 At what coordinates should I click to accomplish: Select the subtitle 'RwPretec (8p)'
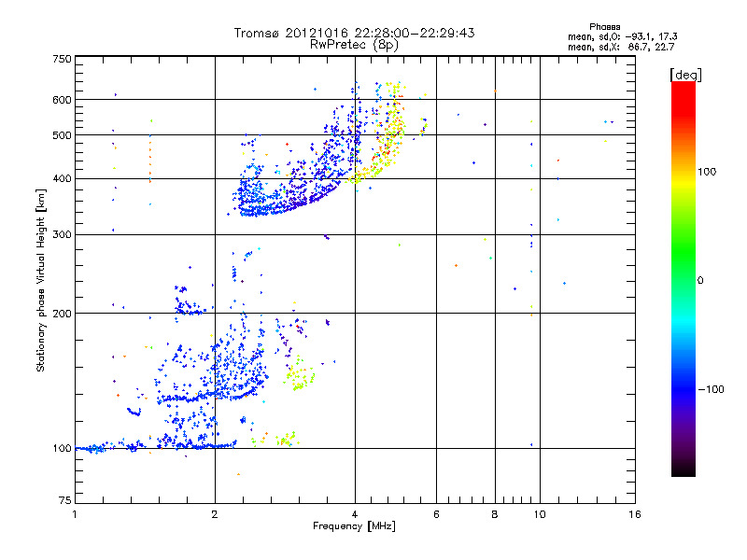[x=354, y=45]
